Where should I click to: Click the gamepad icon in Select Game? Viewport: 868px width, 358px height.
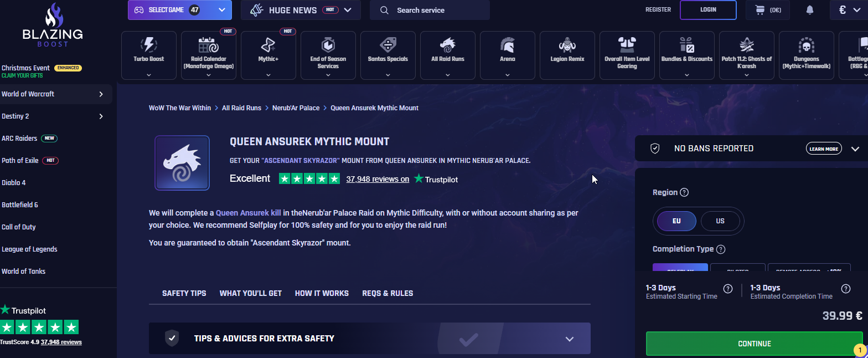pos(140,10)
